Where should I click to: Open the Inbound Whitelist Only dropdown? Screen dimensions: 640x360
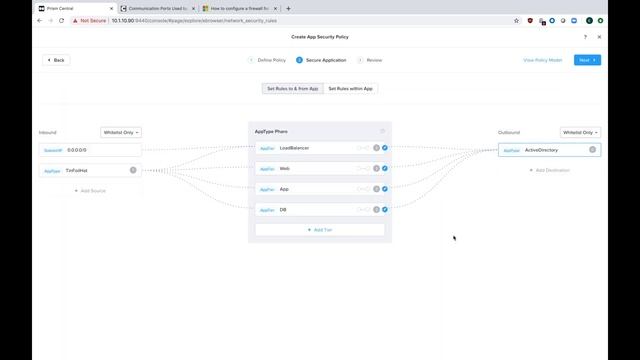pos(121,132)
